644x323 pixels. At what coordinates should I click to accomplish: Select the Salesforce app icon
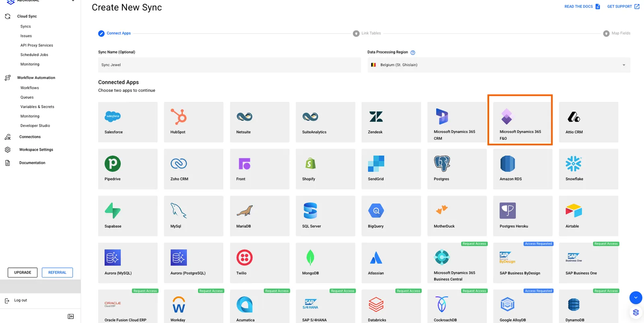click(x=113, y=116)
